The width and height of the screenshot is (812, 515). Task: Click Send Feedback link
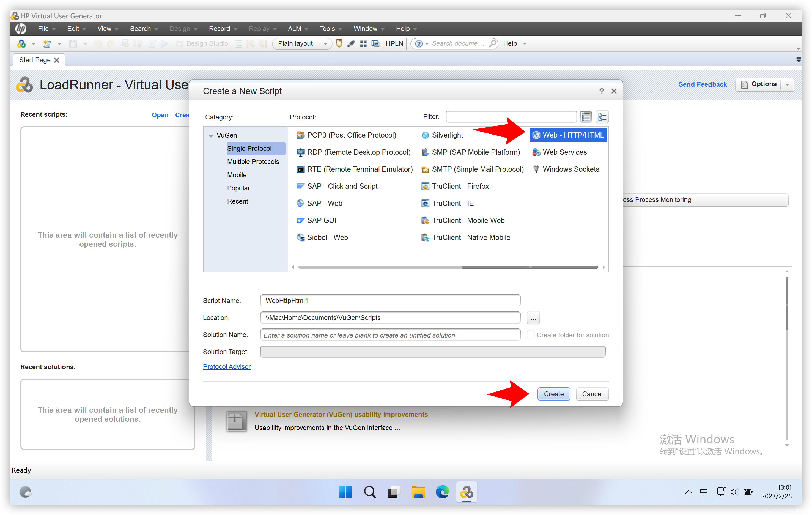coord(703,84)
